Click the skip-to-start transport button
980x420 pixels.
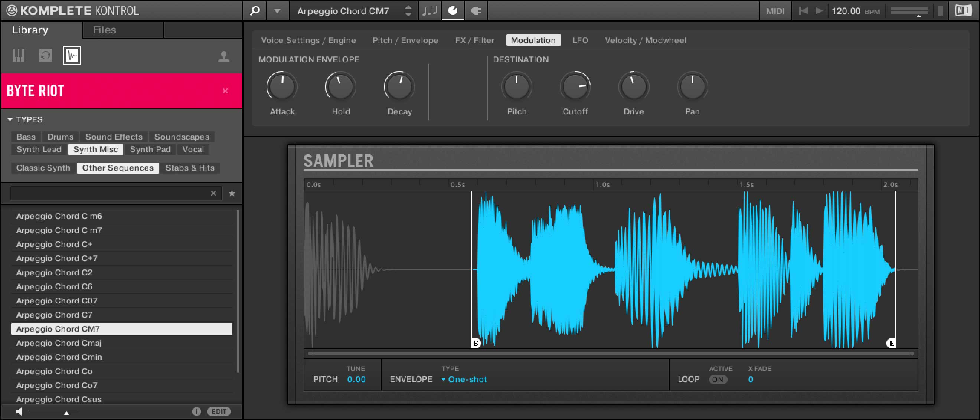[x=803, y=11]
